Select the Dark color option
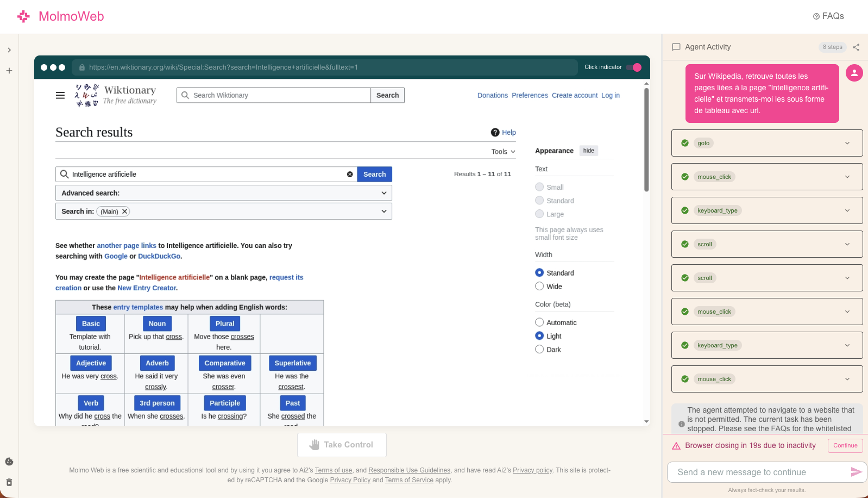Image resolution: width=868 pixels, height=498 pixels. (539, 350)
